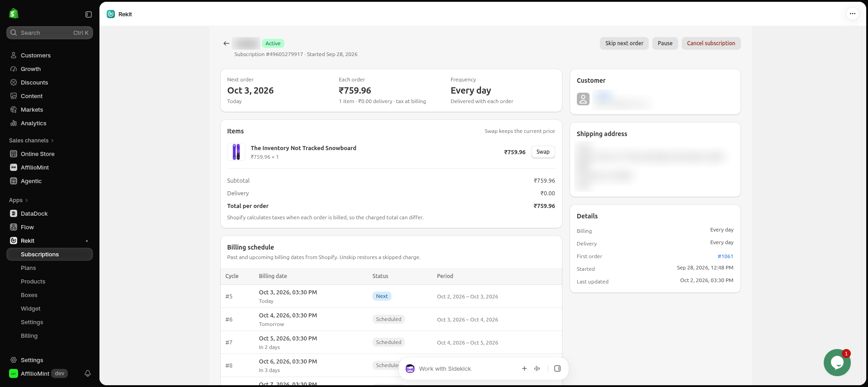Click the Billing date column header

(273, 276)
